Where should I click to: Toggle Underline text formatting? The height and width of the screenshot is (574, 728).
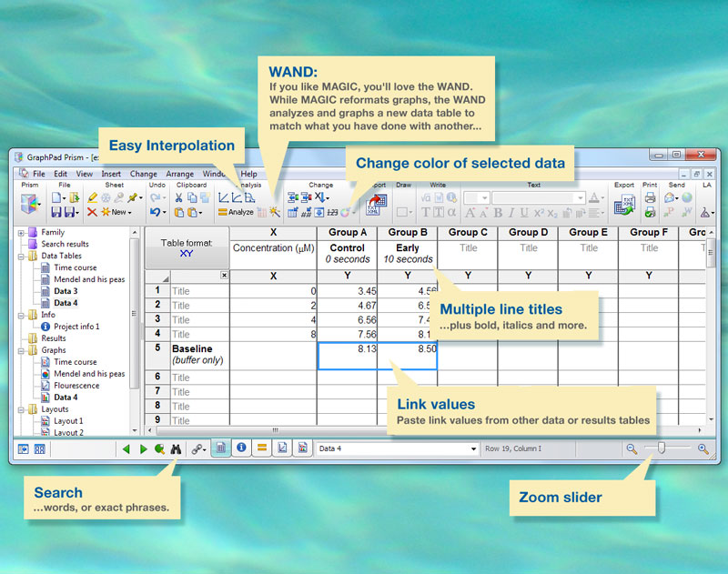pos(524,213)
